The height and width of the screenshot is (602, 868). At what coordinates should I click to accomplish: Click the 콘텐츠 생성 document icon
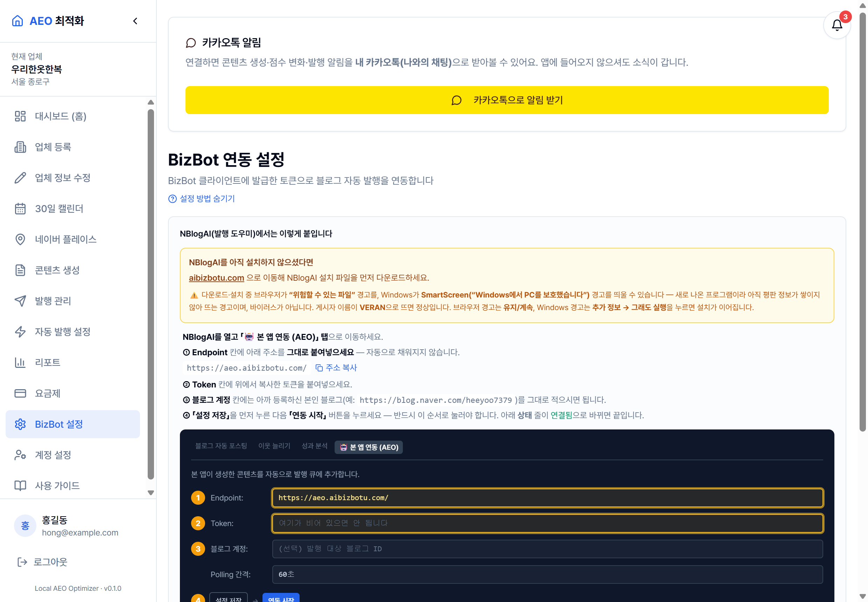(20, 270)
